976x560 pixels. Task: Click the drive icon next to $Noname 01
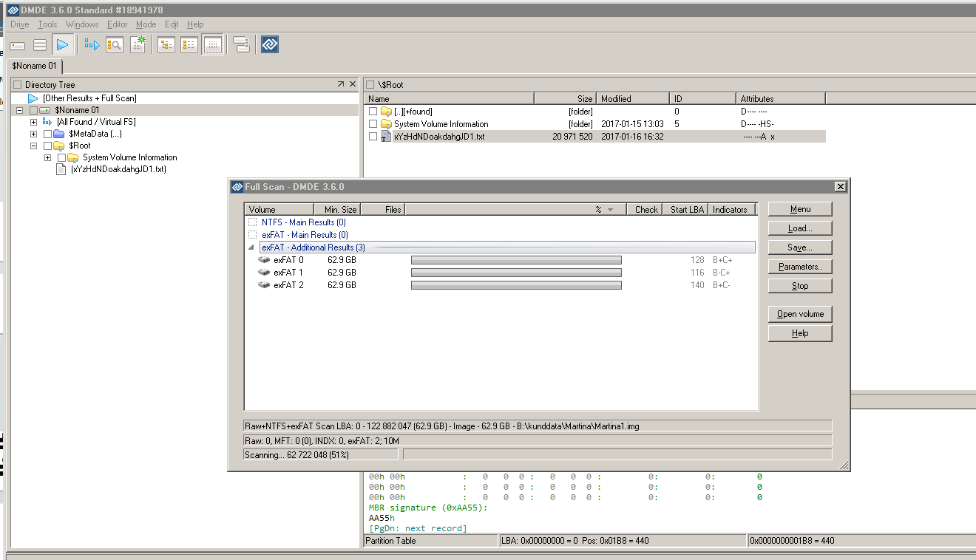pyautogui.click(x=45, y=110)
